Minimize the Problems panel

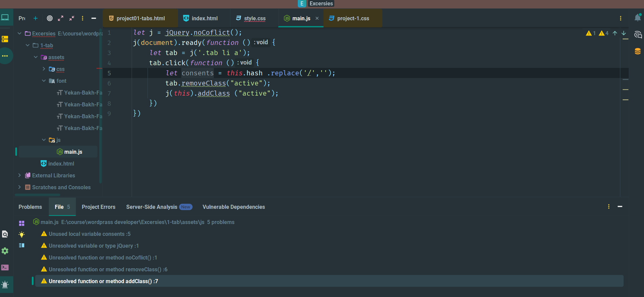(620, 206)
